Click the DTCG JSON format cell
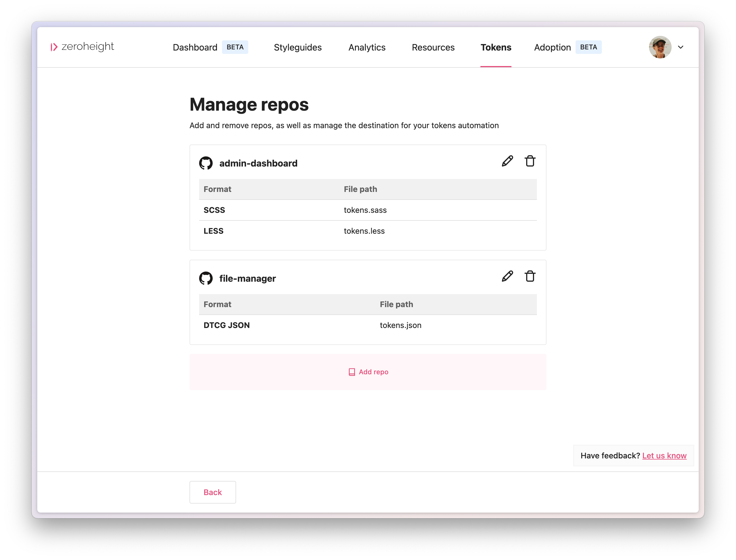 coord(227,325)
